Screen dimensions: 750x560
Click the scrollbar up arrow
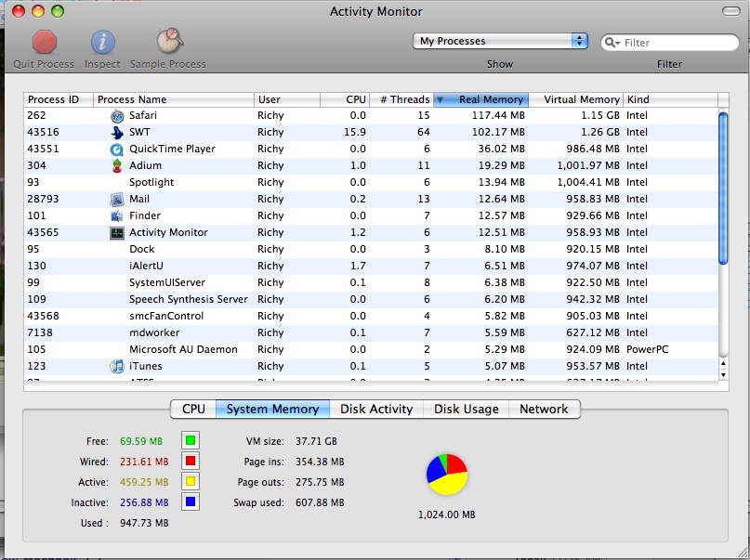723,364
